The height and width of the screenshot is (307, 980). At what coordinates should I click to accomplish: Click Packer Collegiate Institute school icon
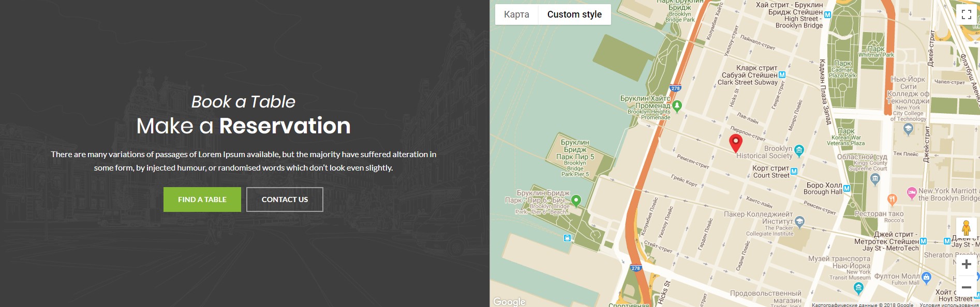(x=799, y=222)
